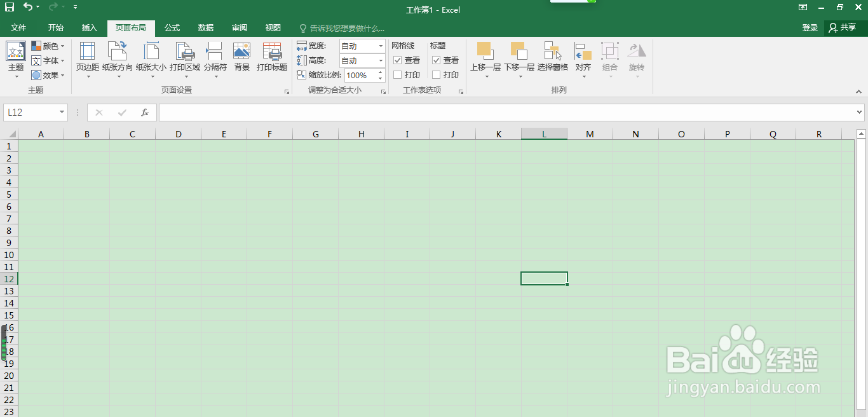Switch to Home (开始) tab
The height and width of the screenshot is (417, 868).
tap(56, 28)
